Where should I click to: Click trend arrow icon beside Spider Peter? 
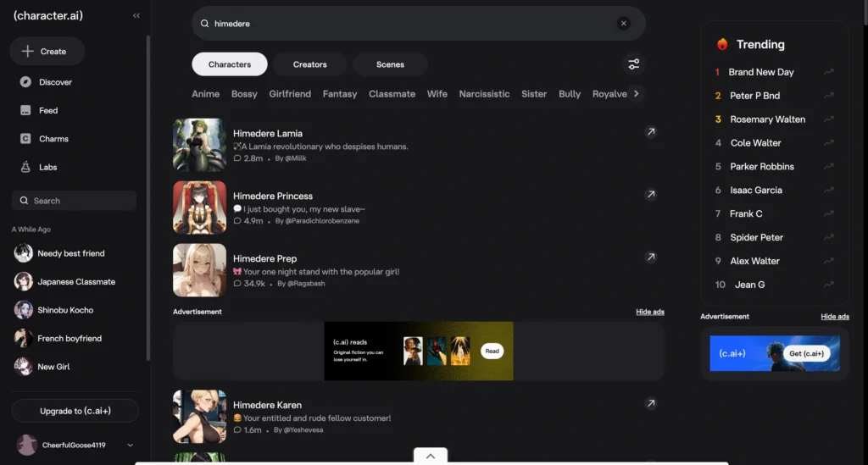[x=829, y=237]
